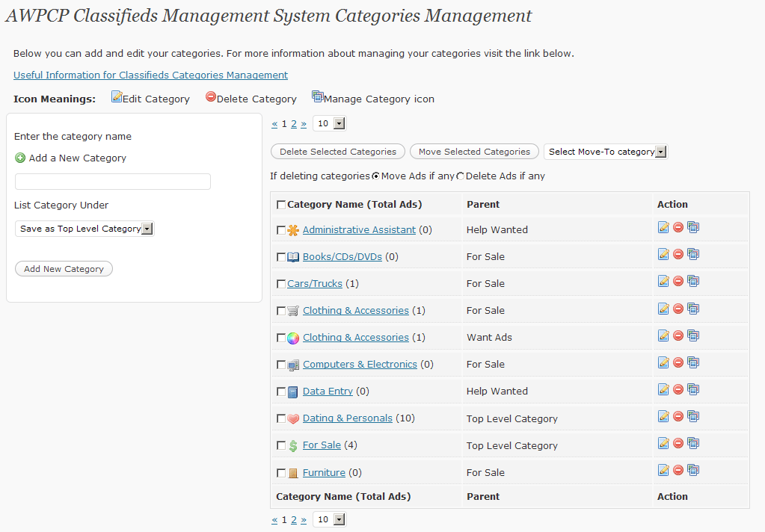
Task: Open manage icon for Administrative Assistant row
Action: tap(693, 227)
